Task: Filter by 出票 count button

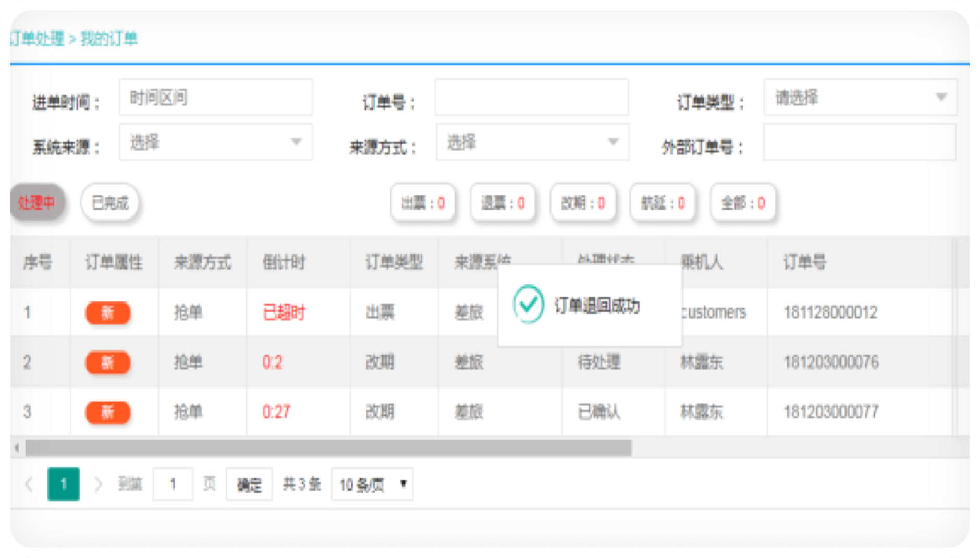Action: click(x=423, y=203)
